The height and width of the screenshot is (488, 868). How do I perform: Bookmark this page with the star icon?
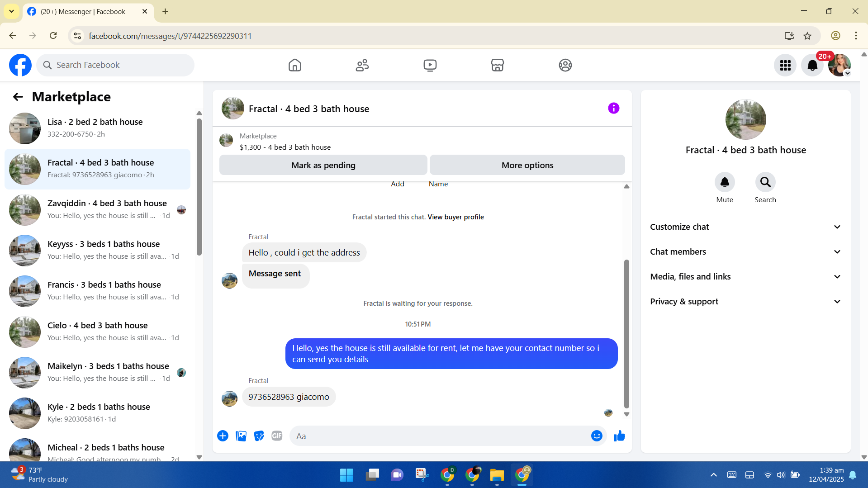[x=807, y=36]
